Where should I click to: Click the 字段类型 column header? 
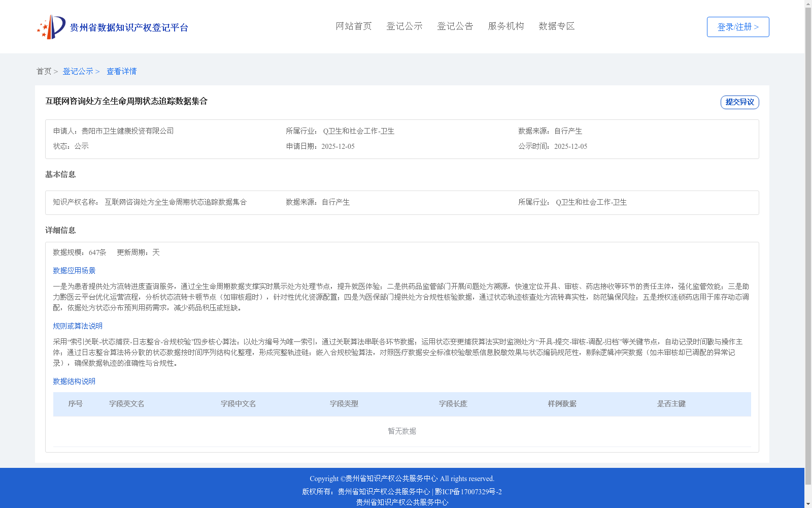(344, 404)
